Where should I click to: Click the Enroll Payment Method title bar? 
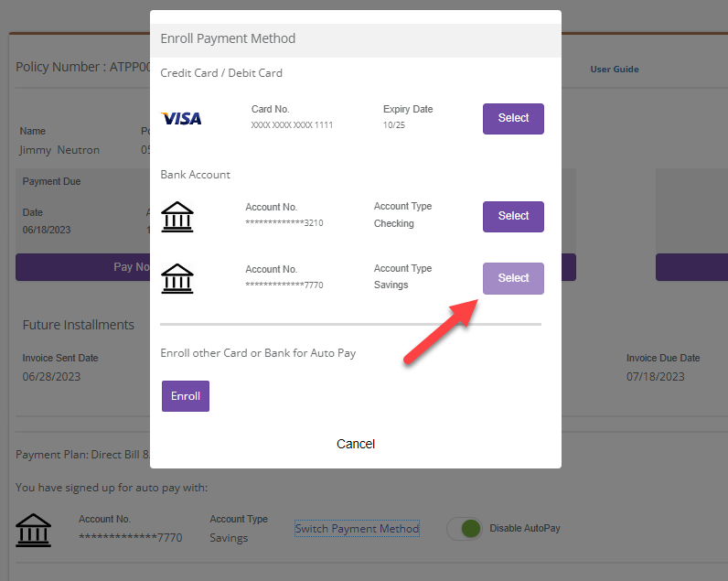[x=355, y=39]
